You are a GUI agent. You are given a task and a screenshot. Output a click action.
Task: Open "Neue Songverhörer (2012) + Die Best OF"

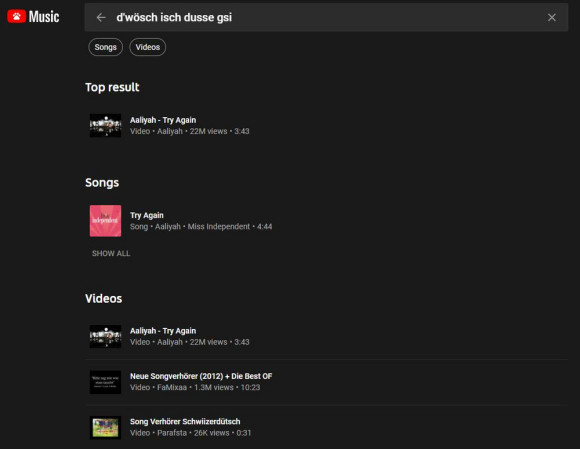pos(201,376)
